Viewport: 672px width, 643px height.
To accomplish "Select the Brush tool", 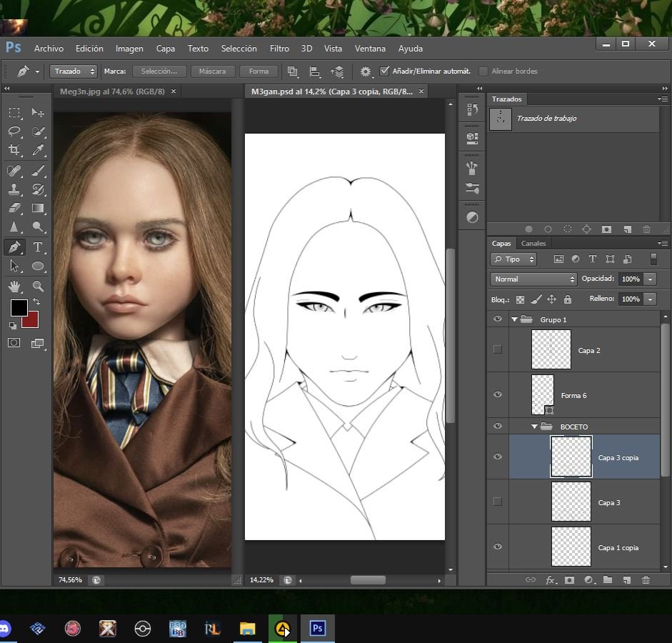I will (38, 171).
